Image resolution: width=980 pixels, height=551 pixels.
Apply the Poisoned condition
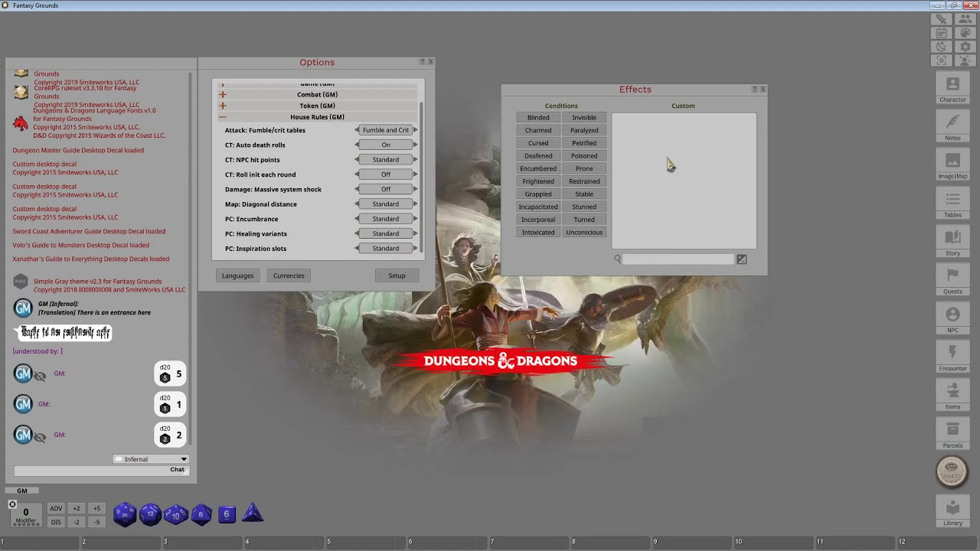[x=584, y=156]
